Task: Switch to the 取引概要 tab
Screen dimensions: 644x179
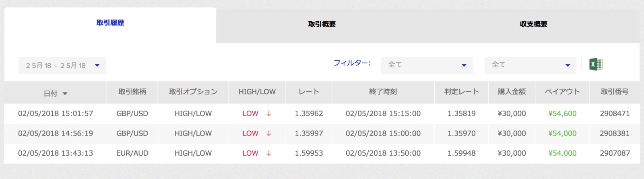Action: point(322,24)
